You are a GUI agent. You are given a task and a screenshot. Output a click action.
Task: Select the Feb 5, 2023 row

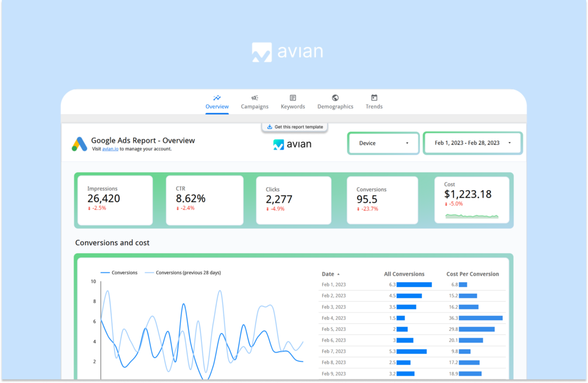(x=412, y=329)
